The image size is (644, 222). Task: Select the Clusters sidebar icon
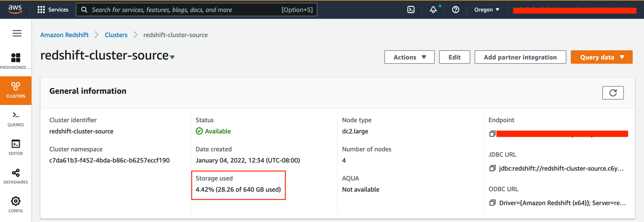(x=16, y=90)
